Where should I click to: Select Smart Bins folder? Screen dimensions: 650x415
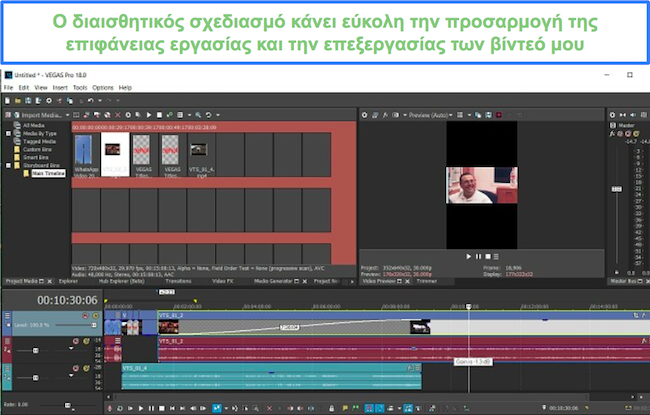point(35,158)
